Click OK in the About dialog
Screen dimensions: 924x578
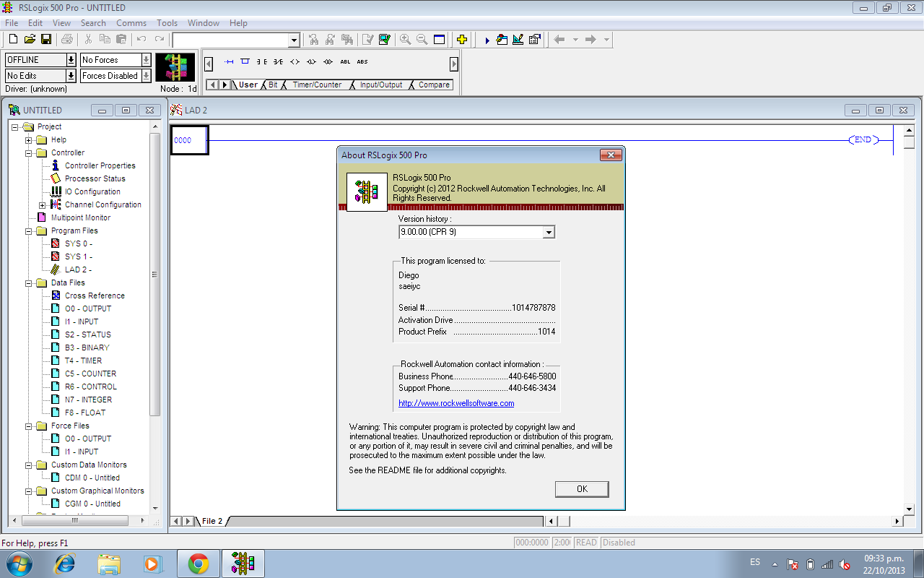(582, 489)
